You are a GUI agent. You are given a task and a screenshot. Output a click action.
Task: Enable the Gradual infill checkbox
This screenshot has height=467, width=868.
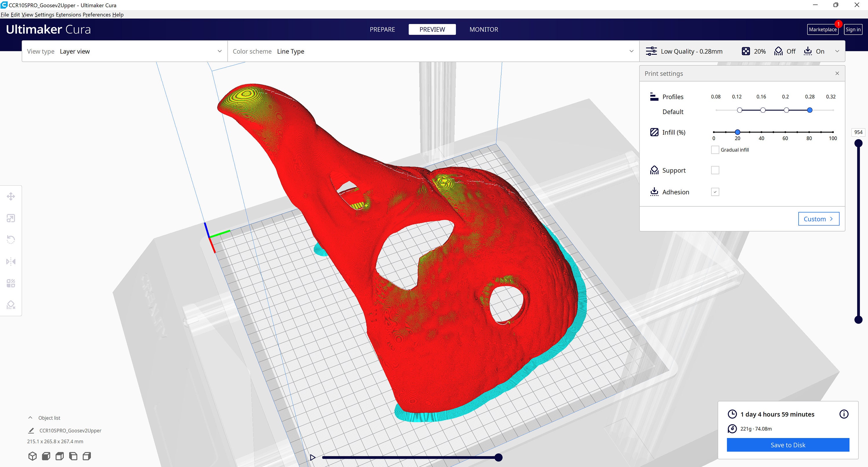pos(715,149)
